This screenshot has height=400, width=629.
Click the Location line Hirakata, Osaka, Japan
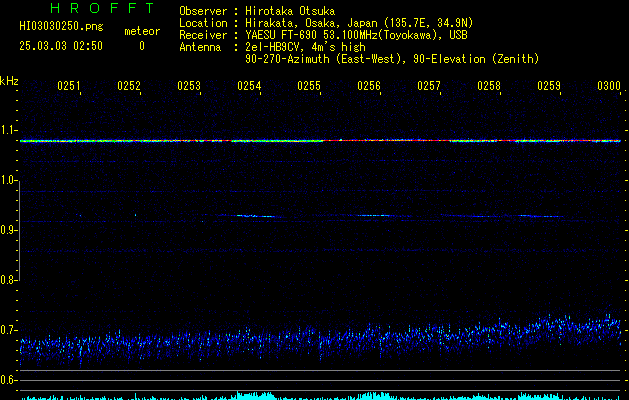tap(326, 23)
